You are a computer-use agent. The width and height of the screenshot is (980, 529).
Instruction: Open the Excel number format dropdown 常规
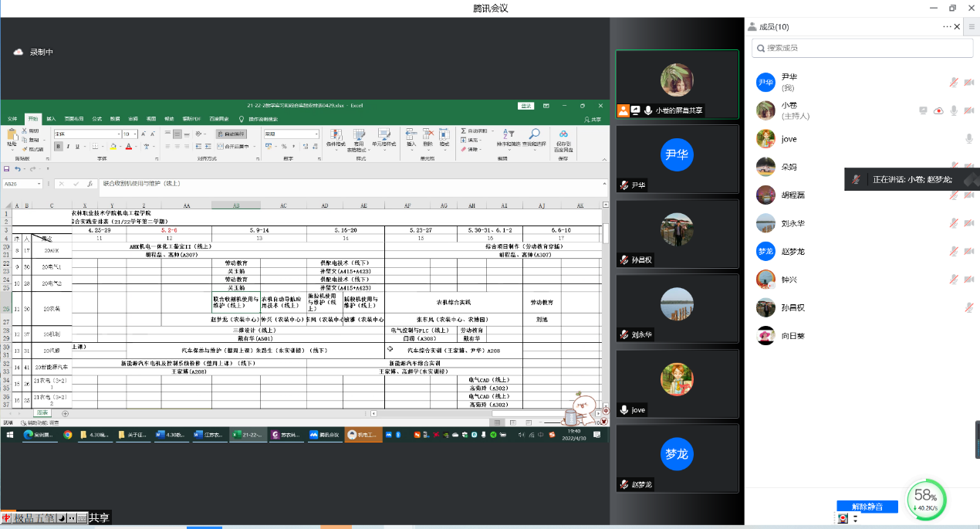315,134
